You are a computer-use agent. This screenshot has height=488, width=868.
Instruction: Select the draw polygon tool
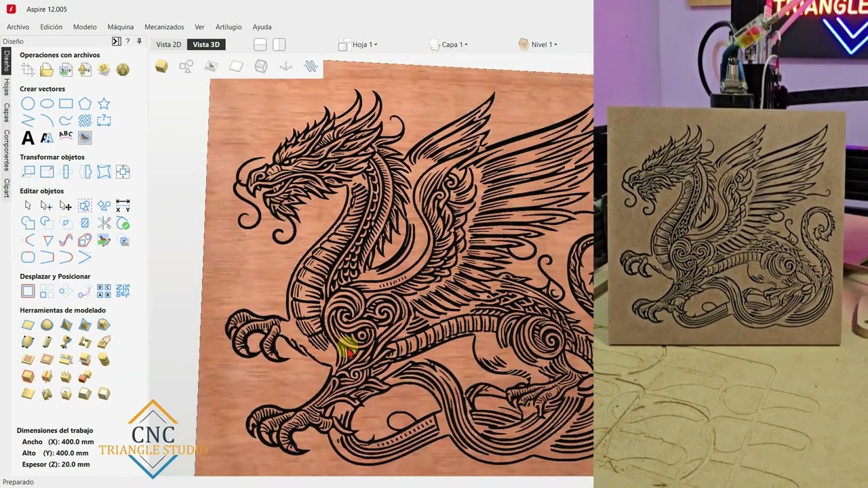tap(85, 104)
